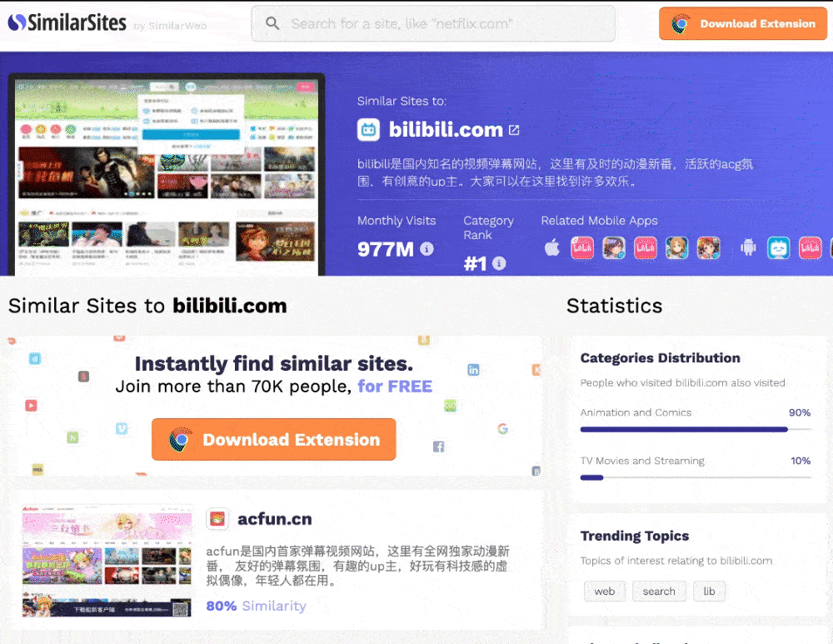Image resolution: width=833 pixels, height=644 pixels.
Task: Click the acfun.cn favicon icon
Action: tap(217, 519)
